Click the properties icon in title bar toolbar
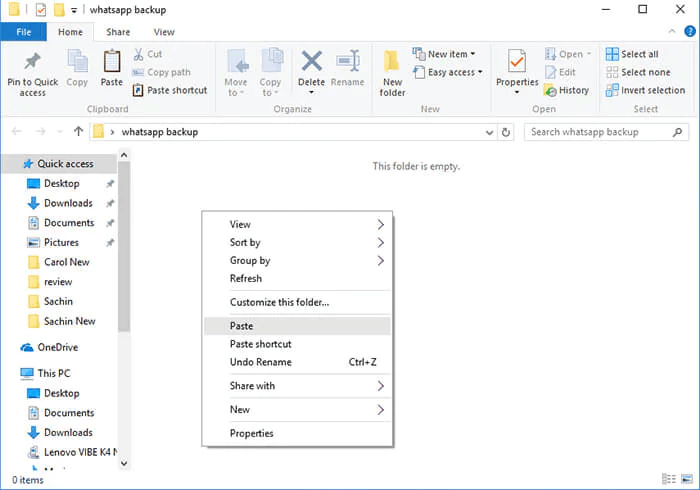The image size is (700, 490). point(41,9)
